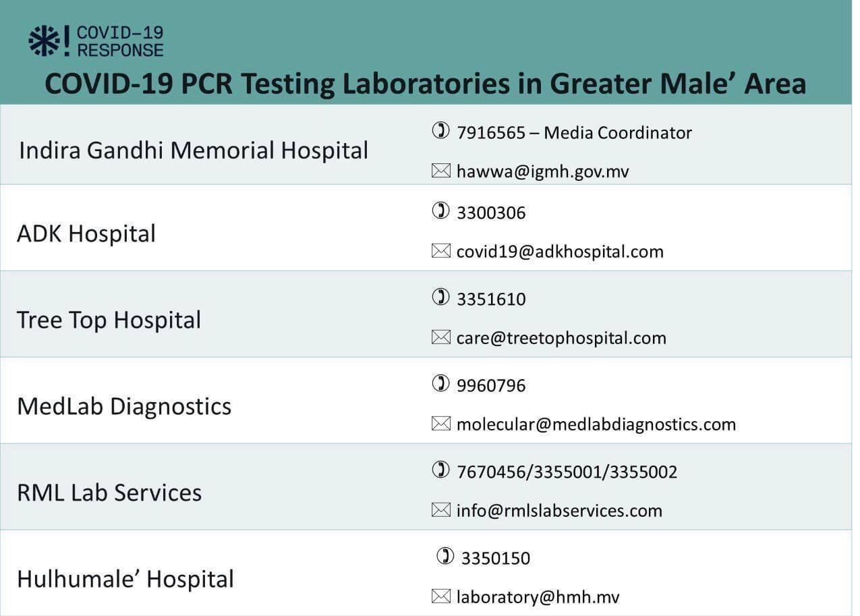Open the molecular@medlabdiagnostics.com email link
Image resolution: width=860 pixels, height=616 pixels.
[596, 425]
